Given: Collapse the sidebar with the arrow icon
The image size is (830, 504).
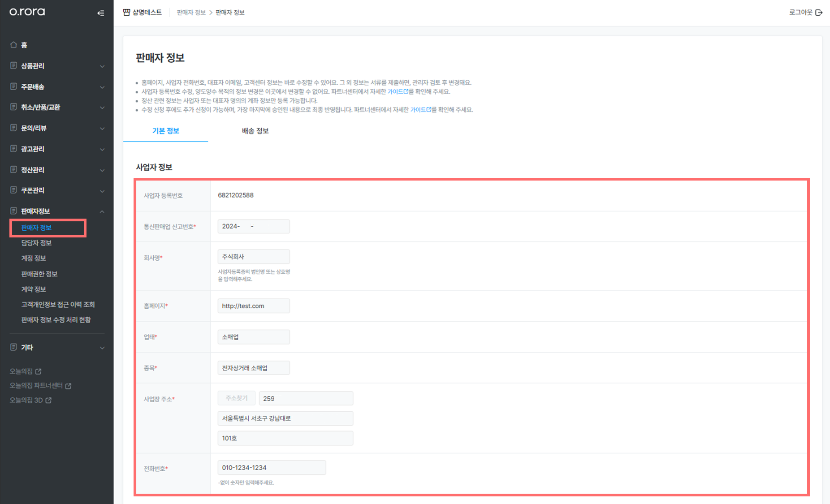Looking at the screenshot, I should (101, 13).
